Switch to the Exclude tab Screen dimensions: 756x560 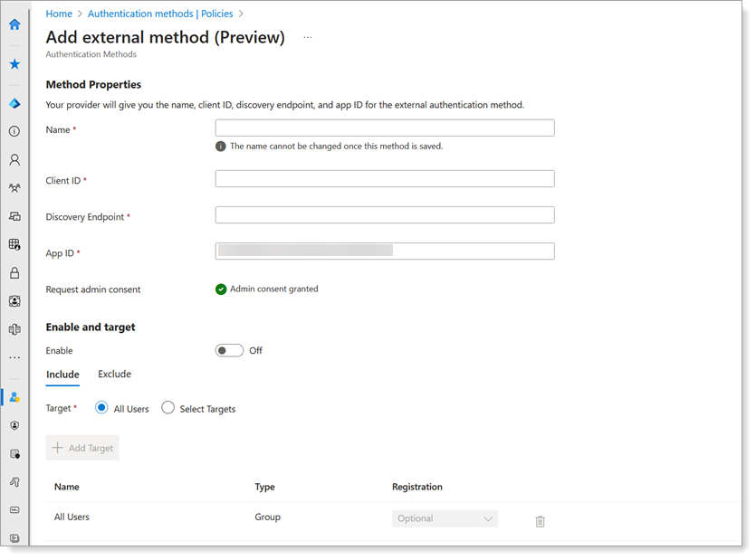[x=114, y=374]
